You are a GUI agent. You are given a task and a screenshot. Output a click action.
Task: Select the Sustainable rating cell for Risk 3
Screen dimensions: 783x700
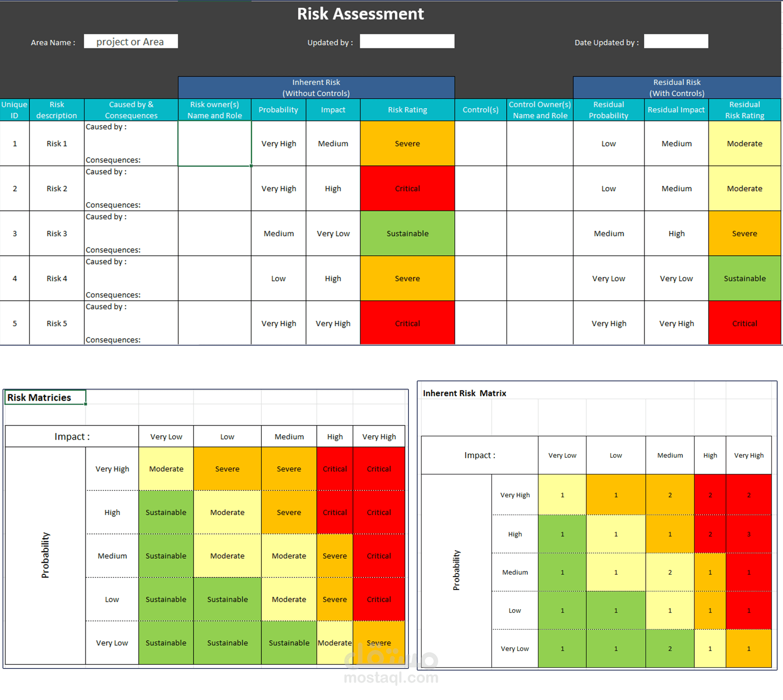(x=407, y=233)
